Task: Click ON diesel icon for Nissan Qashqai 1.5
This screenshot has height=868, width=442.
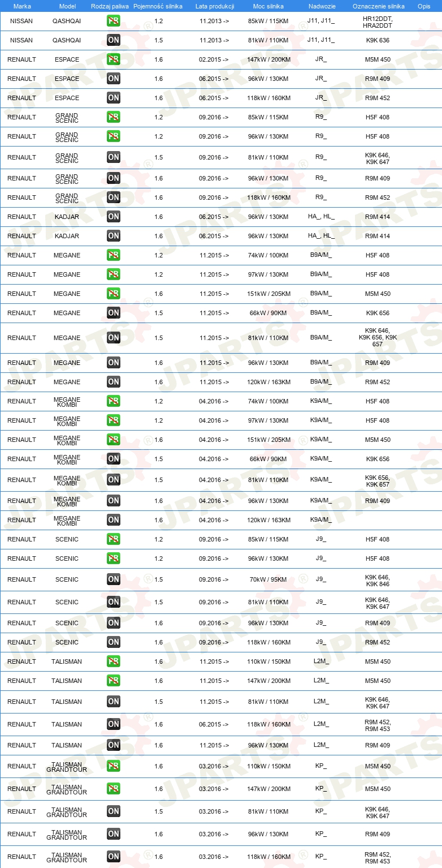Action: (x=114, y=40)
